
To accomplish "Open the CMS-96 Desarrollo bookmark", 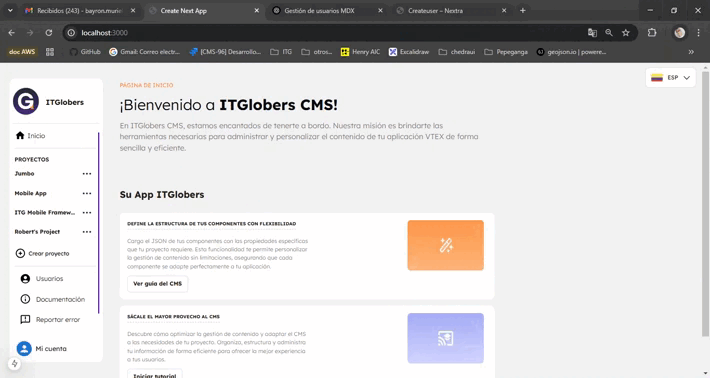I will pyautogui.click(x=225, y=52).
